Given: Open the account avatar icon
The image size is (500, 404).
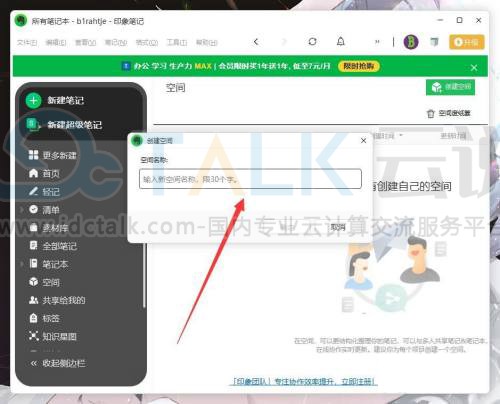Looking at the screenshot, I should [411, 42].
